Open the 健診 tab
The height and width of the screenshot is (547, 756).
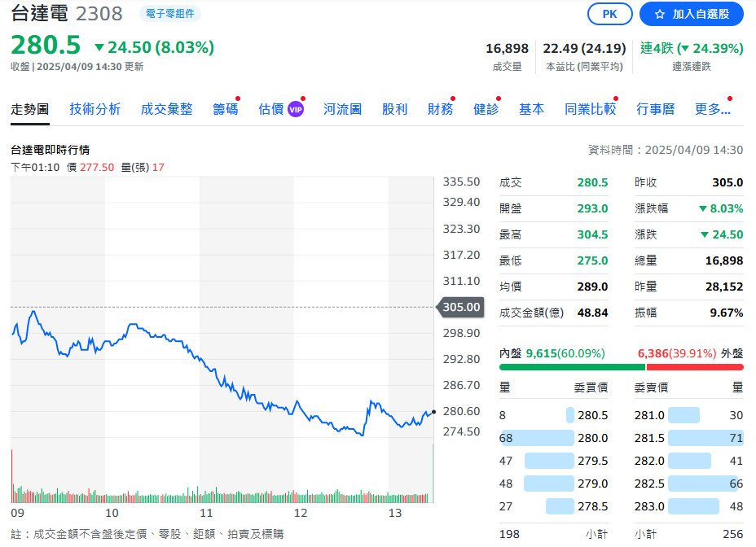pyautogui.click(x=486, y=109)
